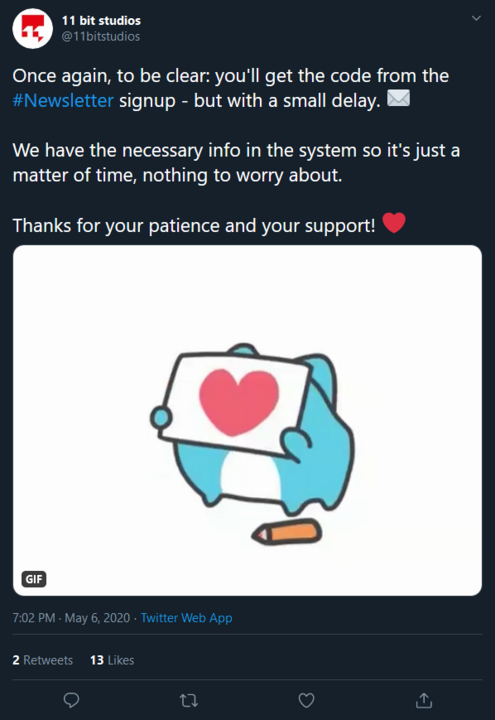Click the GIF badge on the image

click(x=34, y=579)
